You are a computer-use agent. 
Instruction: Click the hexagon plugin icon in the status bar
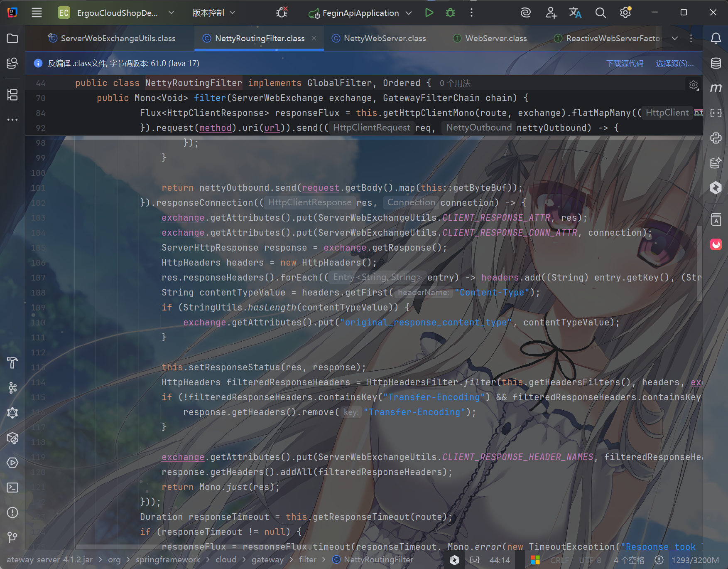coord(454,560)
